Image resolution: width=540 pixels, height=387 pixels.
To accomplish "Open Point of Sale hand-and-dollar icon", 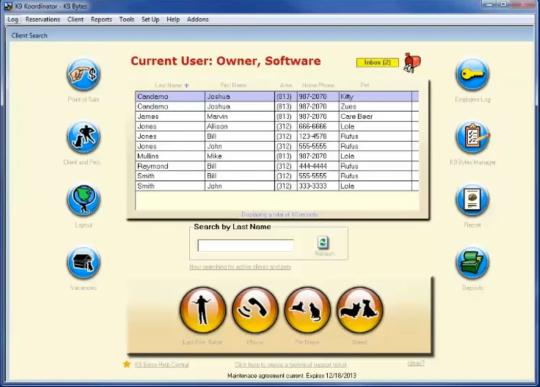I will tap(83, 75).
